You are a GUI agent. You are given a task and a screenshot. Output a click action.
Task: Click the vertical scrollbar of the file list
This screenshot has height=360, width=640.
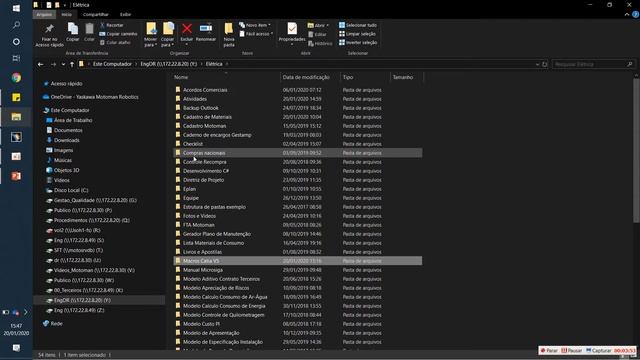click(636, 151)
